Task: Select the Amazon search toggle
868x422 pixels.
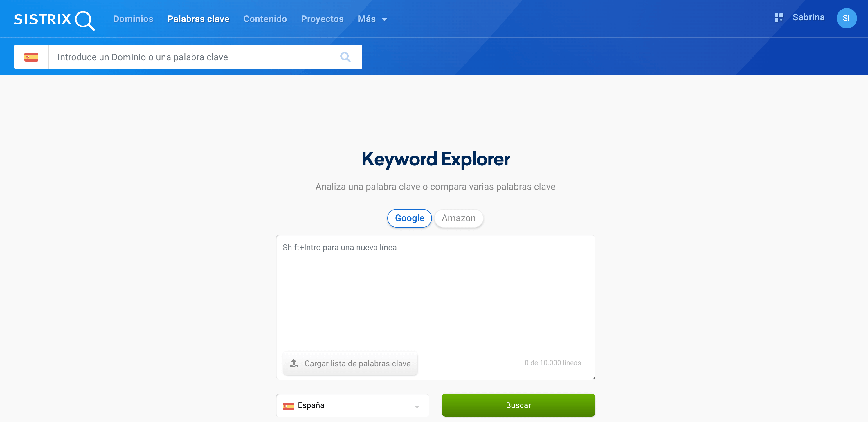Action: coord(458,218)
